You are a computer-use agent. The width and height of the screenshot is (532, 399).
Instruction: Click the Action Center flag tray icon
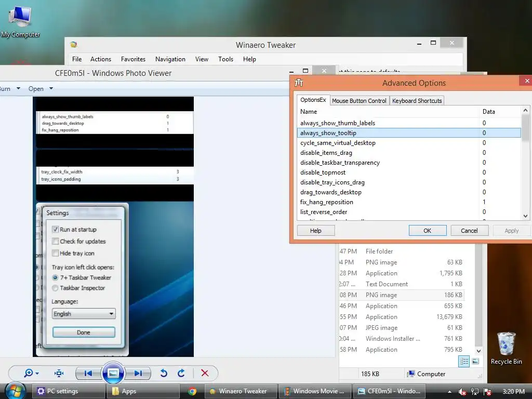click(487, 392)
